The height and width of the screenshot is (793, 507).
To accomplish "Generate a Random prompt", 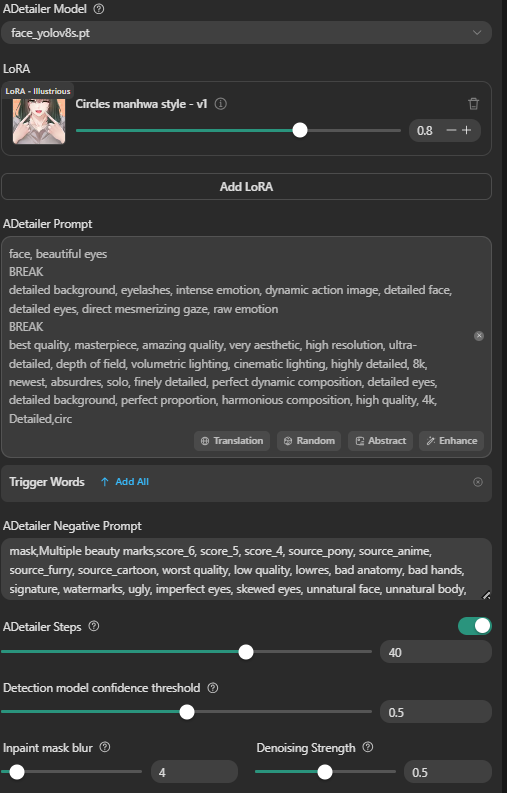I will click(x=309, y=440).
